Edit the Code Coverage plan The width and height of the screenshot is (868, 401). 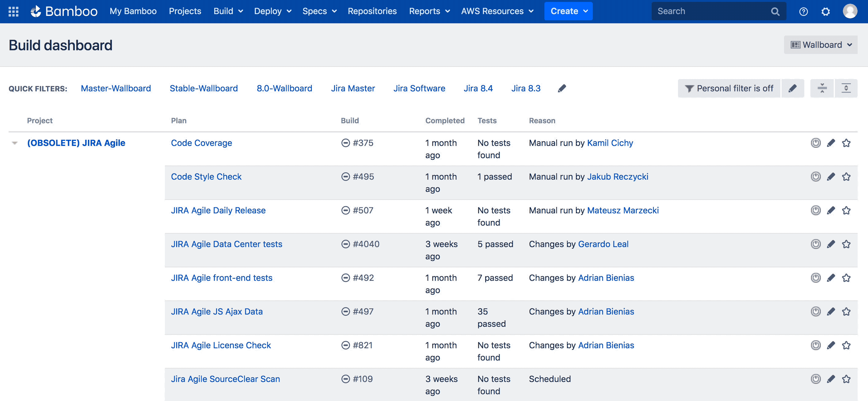831,143
